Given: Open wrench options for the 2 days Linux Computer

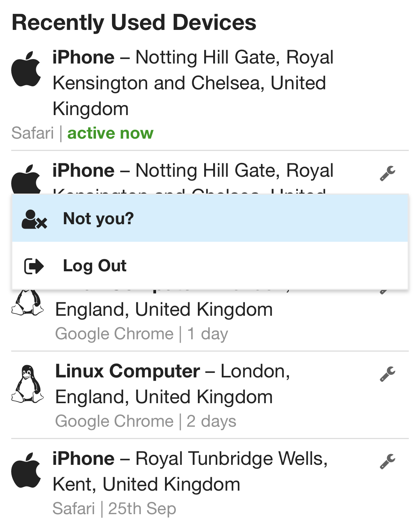Looking at the screenshot, I should [x=388, y=374].
